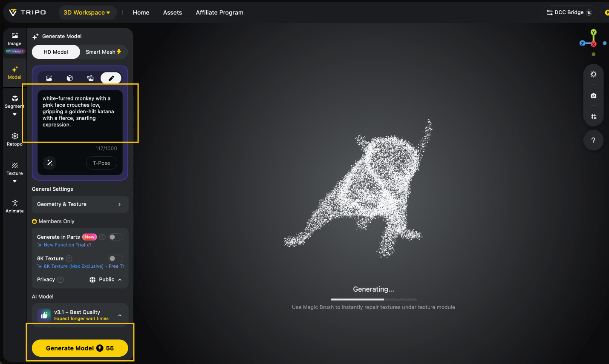Click the T-Pose button
The height and width of the screenshot is (364, 609).
coord(101,163)
